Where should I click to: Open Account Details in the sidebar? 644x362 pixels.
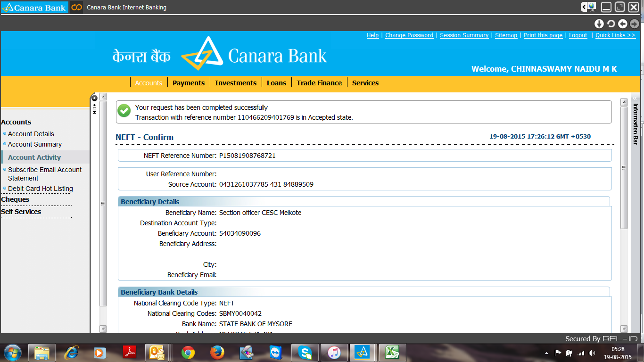click(31, 134)
